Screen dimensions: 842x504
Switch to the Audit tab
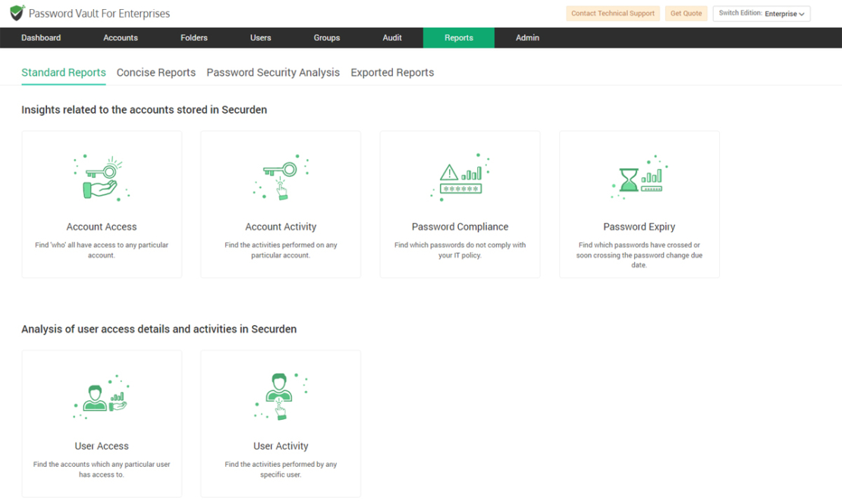392,37
